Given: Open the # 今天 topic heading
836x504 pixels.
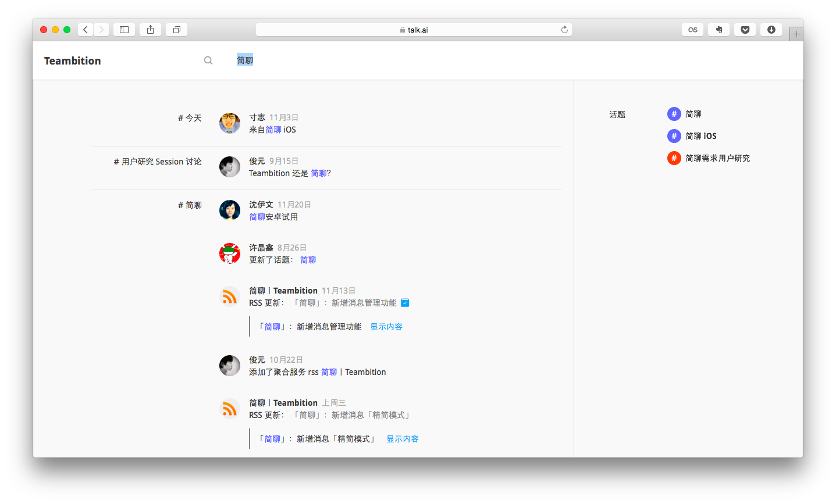Looking at the screenshot, I should click(x=190, y=118).
